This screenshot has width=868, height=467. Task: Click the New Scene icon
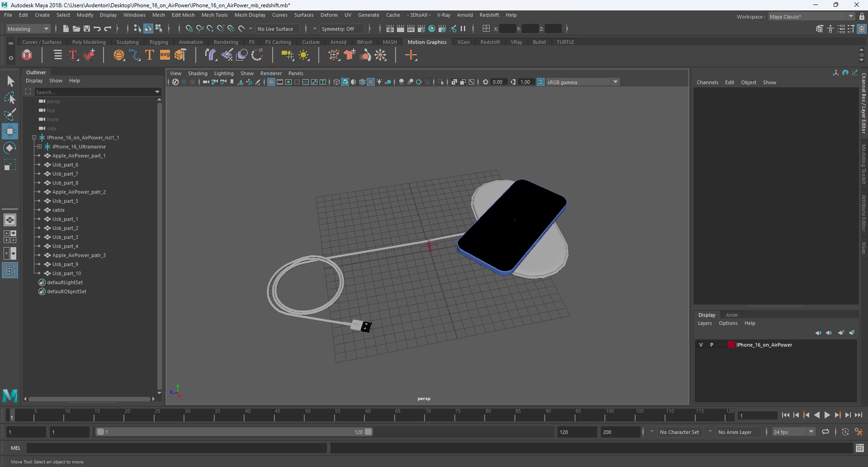(66, 29)
